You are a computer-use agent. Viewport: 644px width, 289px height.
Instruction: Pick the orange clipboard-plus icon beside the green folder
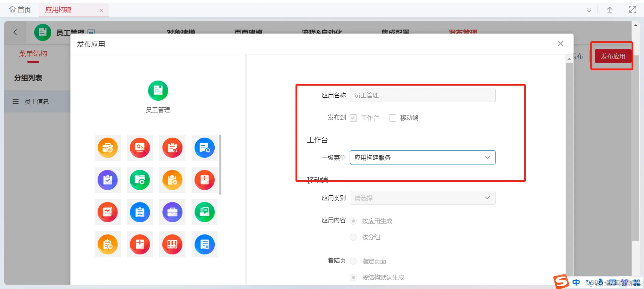pos(172,180)
